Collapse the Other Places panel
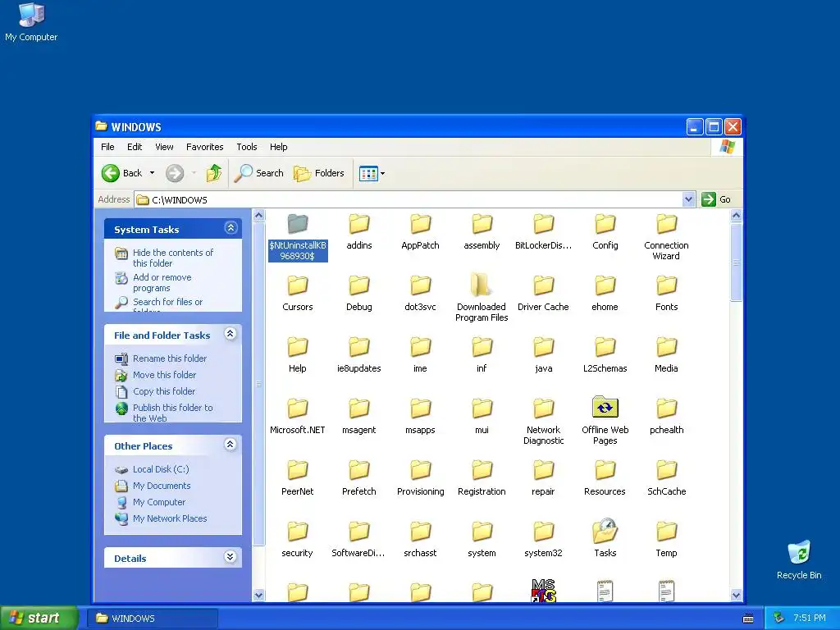Image resolution: width=840 pixels, height=630 pixels. click(x=231, y=445)
